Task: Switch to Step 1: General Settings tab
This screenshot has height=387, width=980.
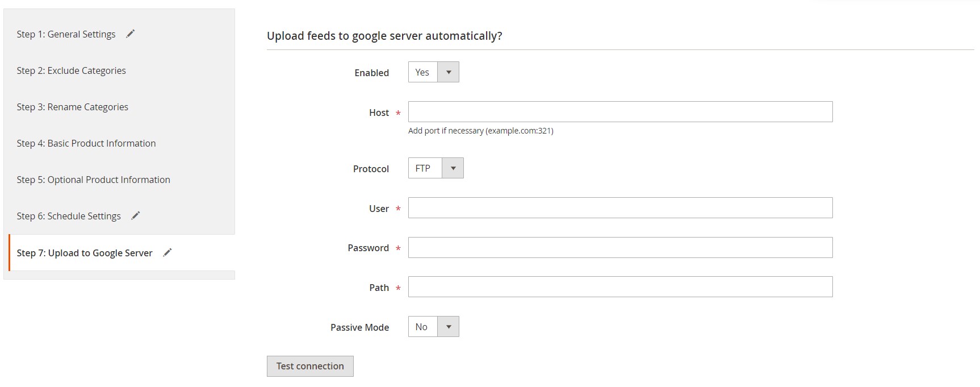Action: pos(66,34)
